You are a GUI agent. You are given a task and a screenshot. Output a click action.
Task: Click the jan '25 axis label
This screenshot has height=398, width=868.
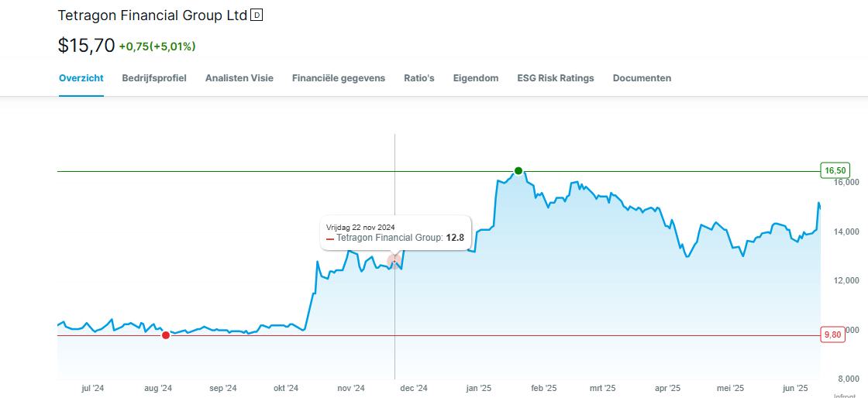[x=479, y=388]
